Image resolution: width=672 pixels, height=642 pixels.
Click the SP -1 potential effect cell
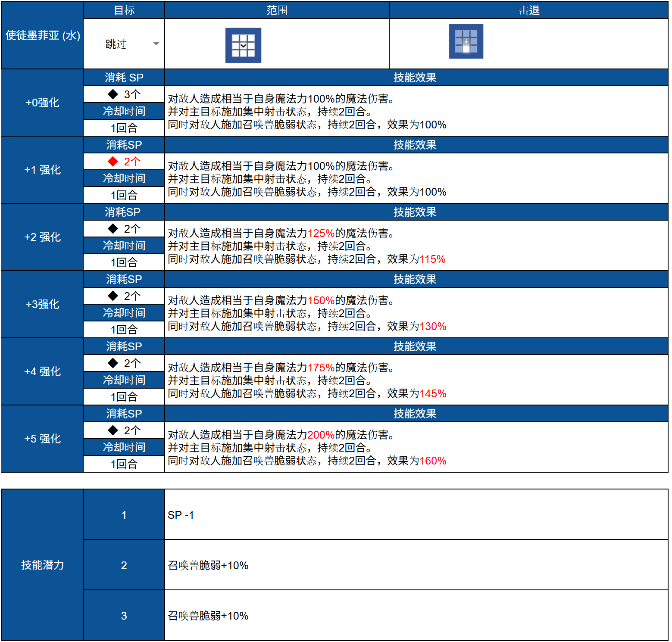tap(416, 515)
